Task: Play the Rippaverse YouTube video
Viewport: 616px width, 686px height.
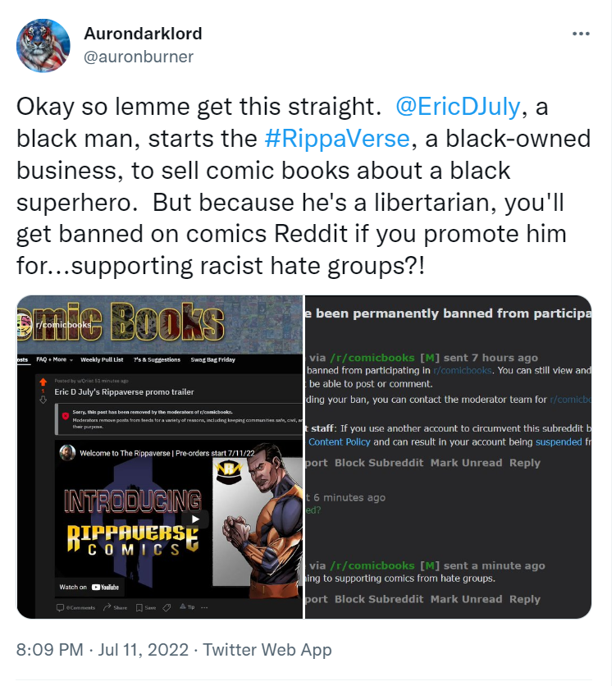Action: 195,519
